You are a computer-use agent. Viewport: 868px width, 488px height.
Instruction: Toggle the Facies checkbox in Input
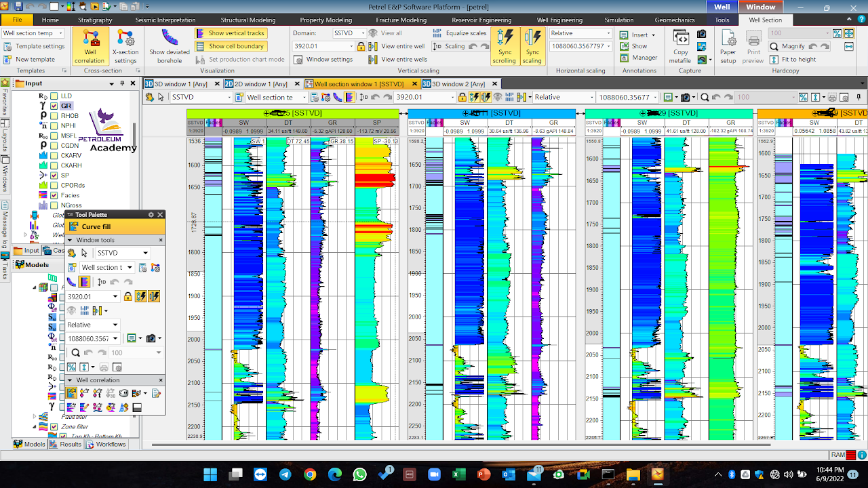point(54,195)
